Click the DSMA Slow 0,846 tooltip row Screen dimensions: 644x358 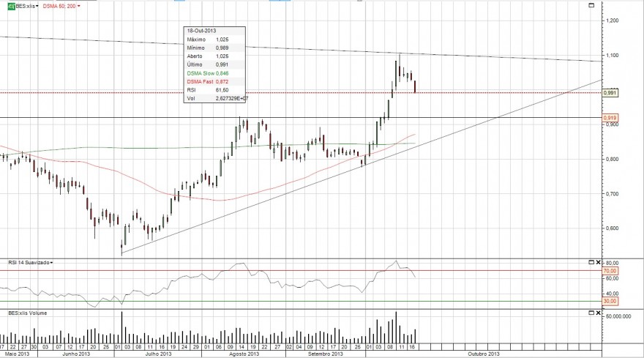click(214, 73)
